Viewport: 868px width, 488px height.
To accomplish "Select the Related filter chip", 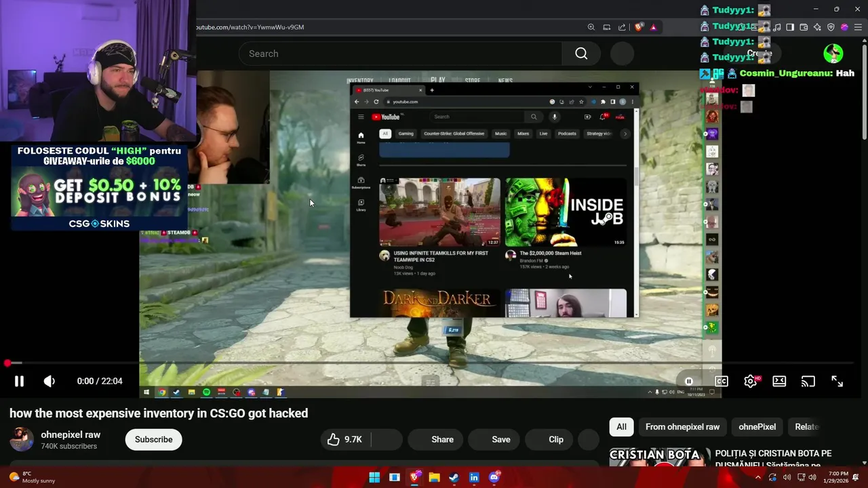I will [807, 426].
